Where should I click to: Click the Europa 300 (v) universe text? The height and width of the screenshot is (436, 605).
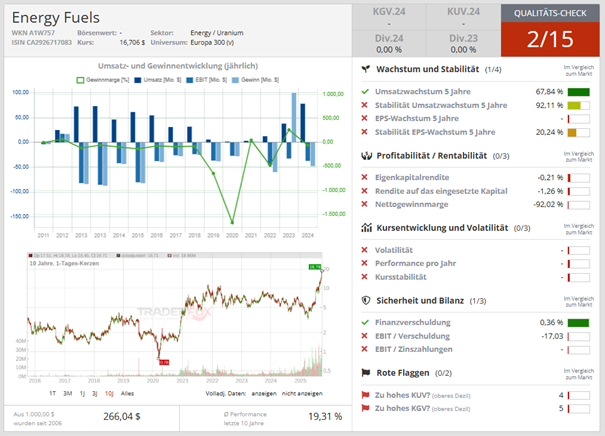[x=212, y=42]
